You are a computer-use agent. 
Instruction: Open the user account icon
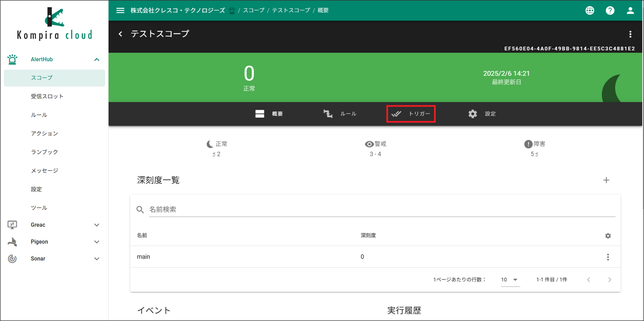tap(630, 10)
